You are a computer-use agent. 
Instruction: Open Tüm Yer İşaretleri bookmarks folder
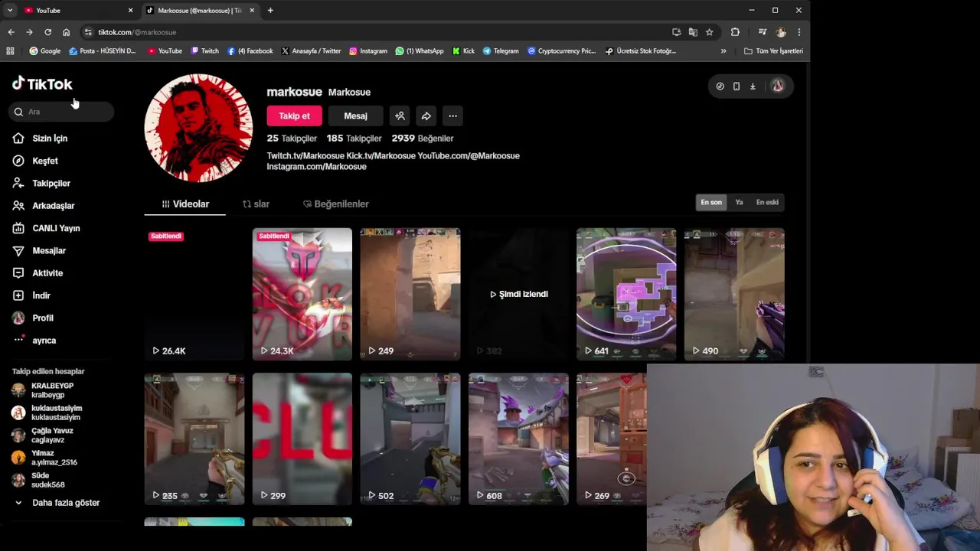coord(773,51)
